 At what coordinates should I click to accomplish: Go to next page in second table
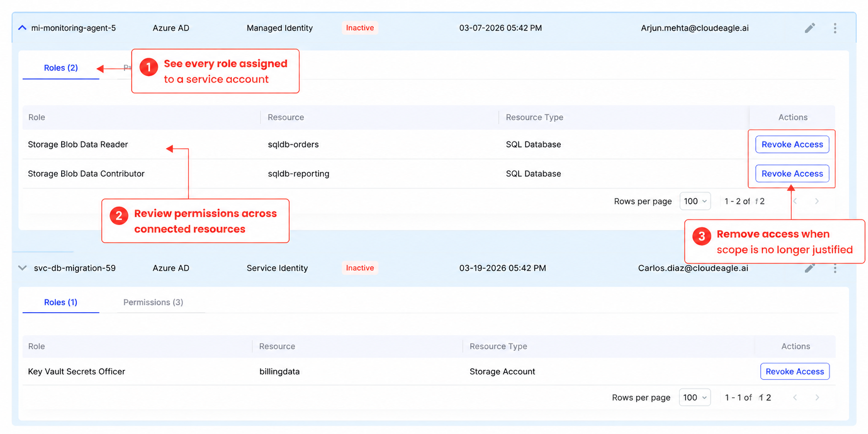pos(817,397)
